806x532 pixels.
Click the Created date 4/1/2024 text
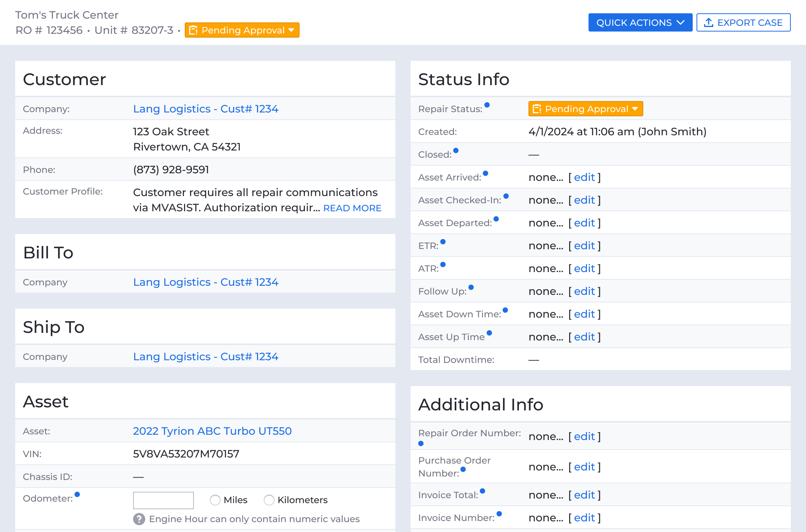pos(617,131)
